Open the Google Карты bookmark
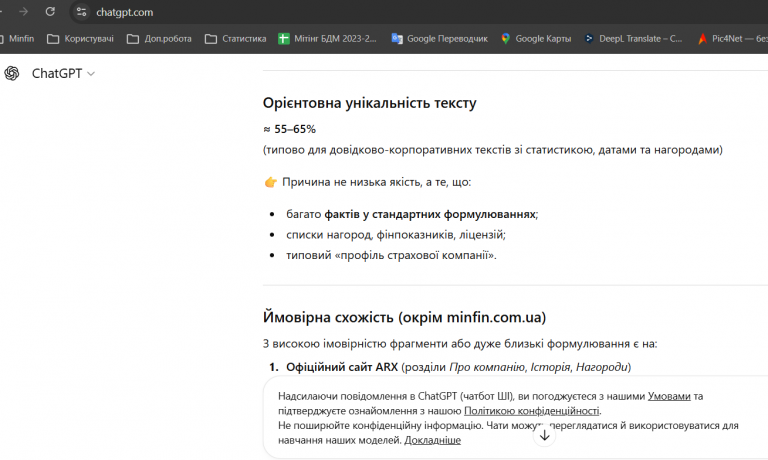 tap(536, 39)
